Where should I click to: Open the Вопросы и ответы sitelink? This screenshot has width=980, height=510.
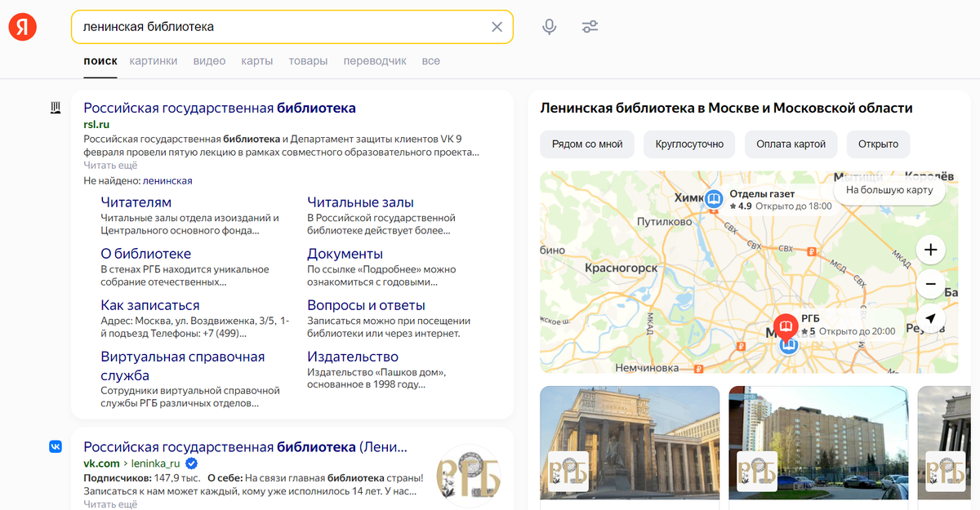tap(366, 305)
